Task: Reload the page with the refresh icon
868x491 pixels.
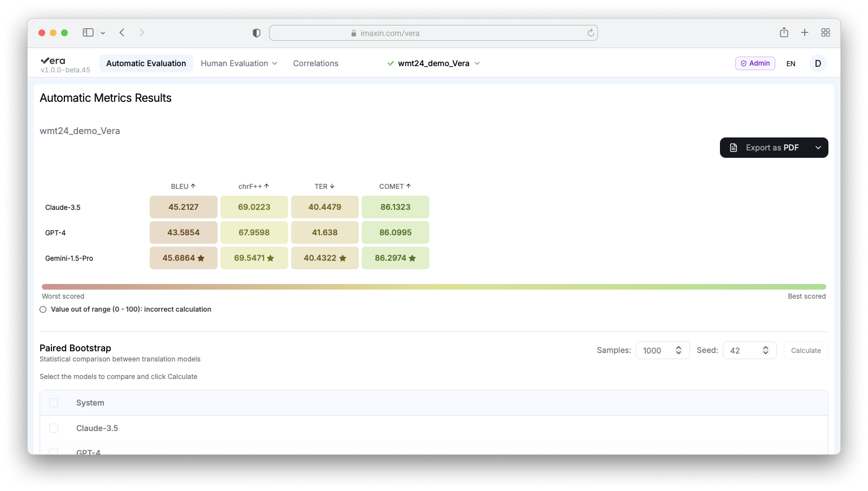Action: point(591,33)
